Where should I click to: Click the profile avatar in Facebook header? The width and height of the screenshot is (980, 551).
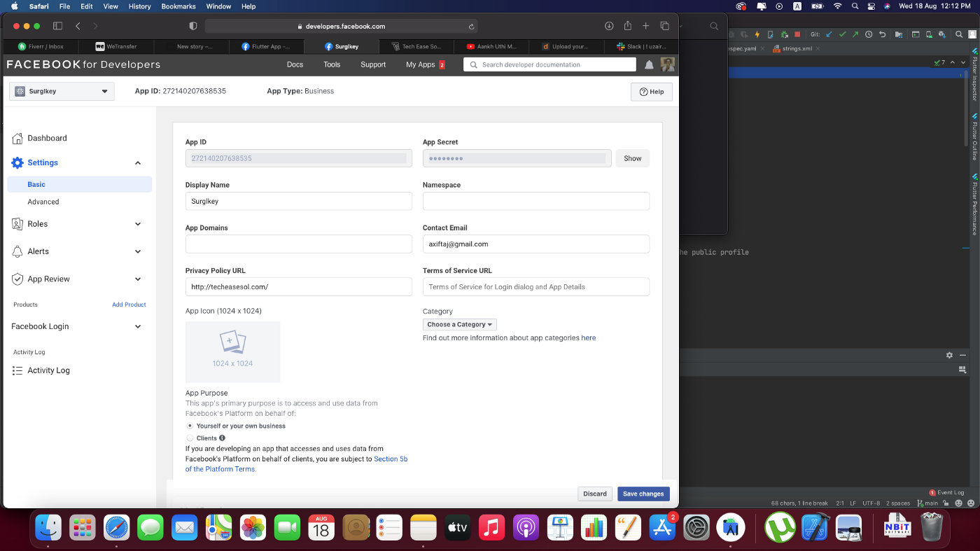668,64
